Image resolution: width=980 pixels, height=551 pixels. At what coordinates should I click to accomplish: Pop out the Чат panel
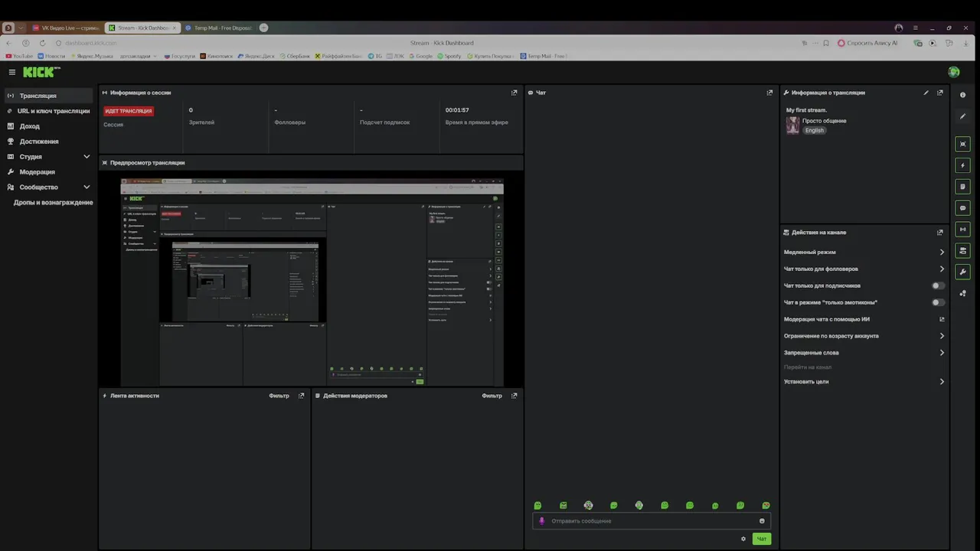(x=769, y=93)
